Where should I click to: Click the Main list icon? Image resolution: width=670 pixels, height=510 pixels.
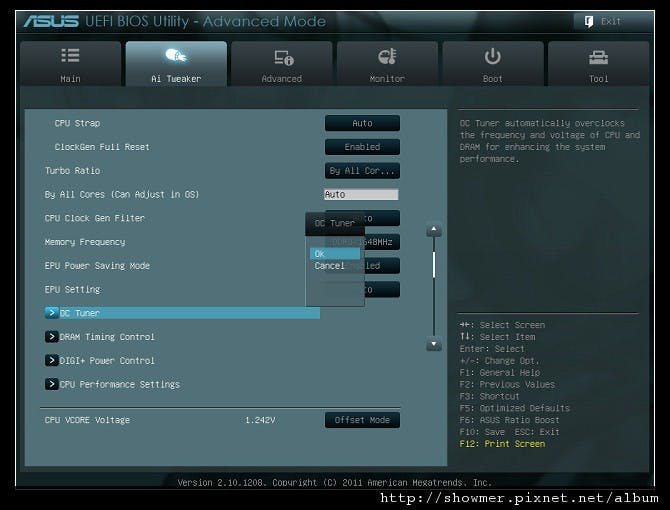pos(70,56)
